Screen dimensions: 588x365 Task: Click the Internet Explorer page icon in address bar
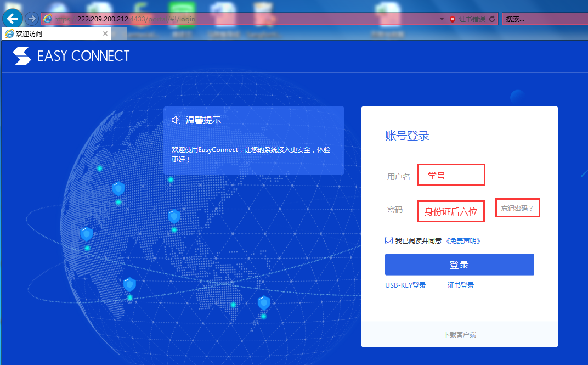point(47,19)
